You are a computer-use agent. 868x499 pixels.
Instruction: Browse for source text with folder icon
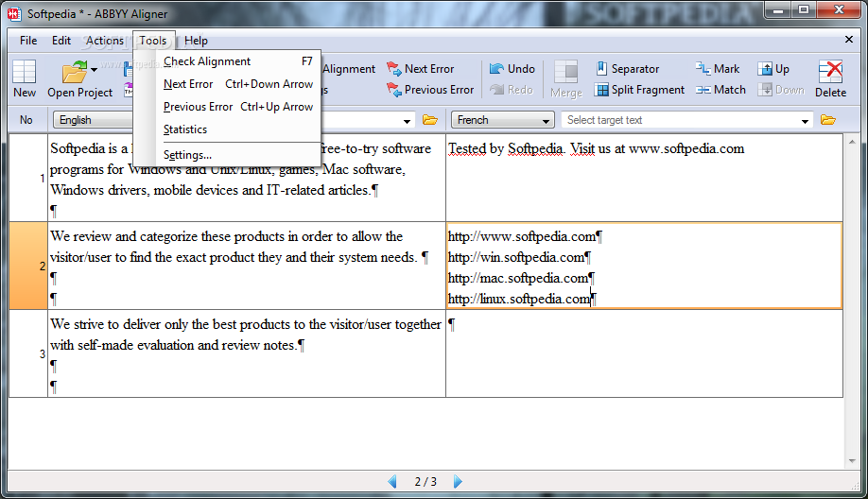click(430, 120)
